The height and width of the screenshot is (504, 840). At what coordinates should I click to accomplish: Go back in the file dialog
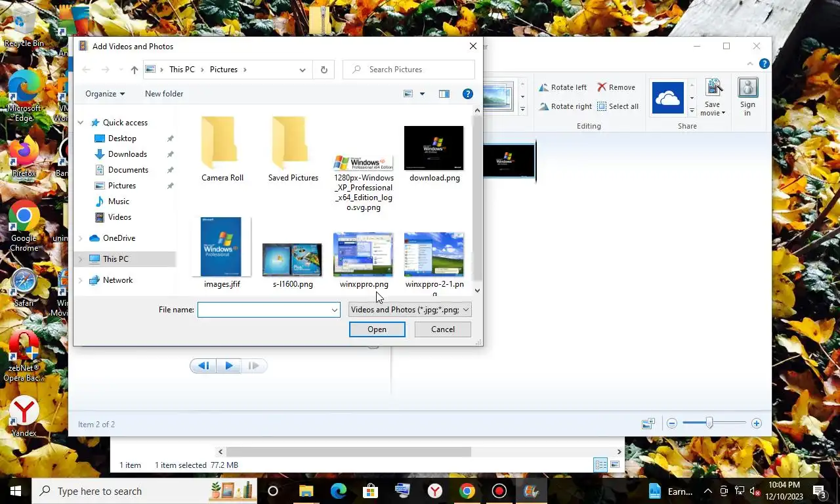86,70
